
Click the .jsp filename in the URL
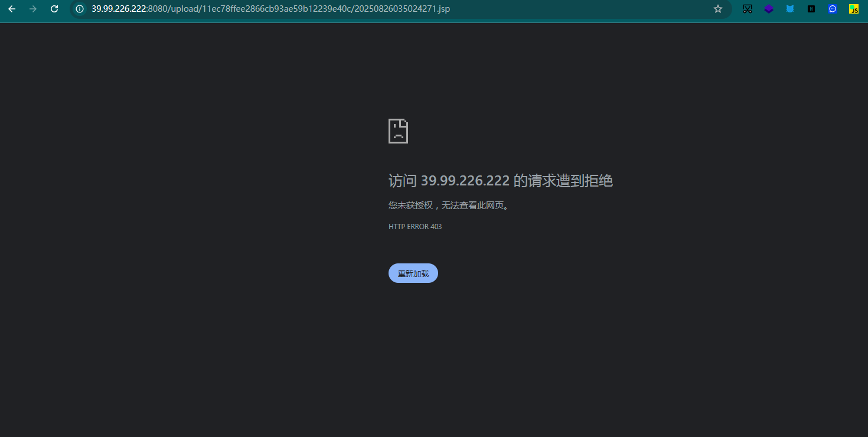tap(402, 9)
